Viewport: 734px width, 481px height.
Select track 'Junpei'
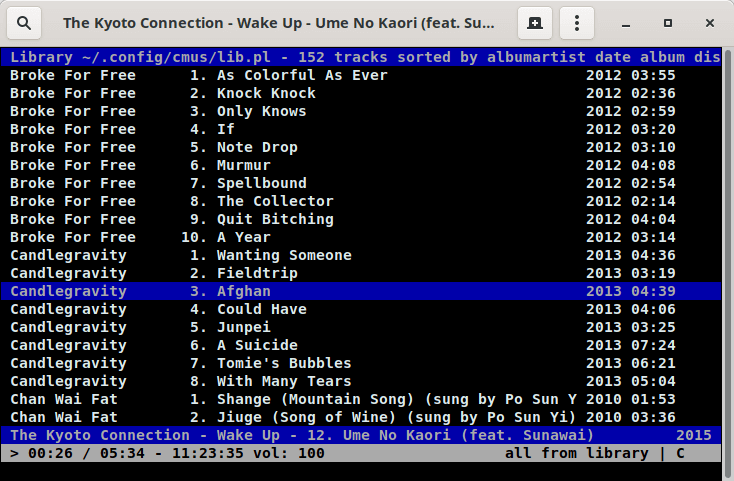[361, 327]
